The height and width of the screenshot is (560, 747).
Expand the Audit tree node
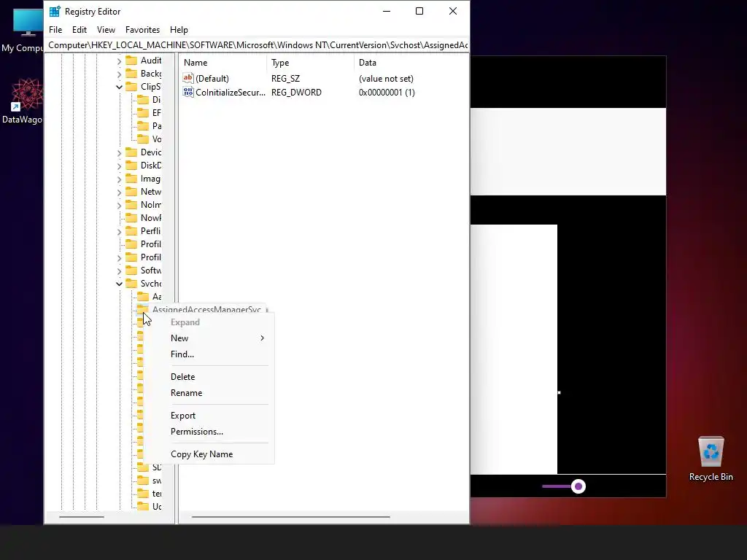click(x=119, y=61)
